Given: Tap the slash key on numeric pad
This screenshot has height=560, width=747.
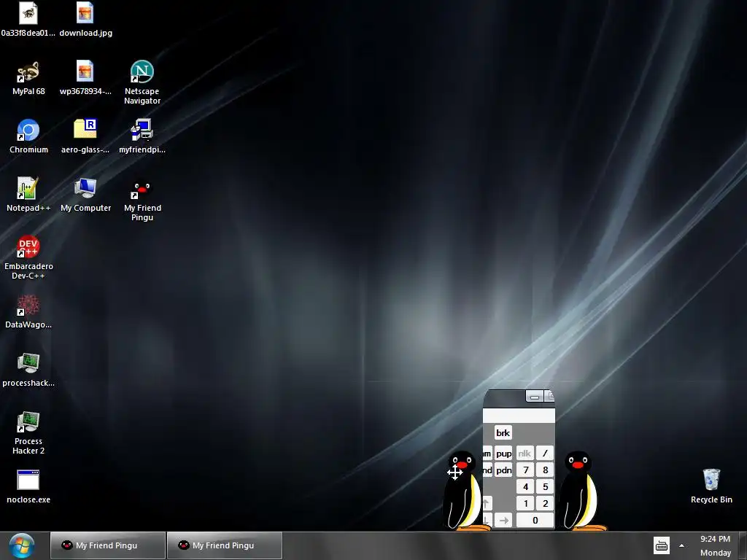Looking at the screenshot, I should [x=545, y=454].
